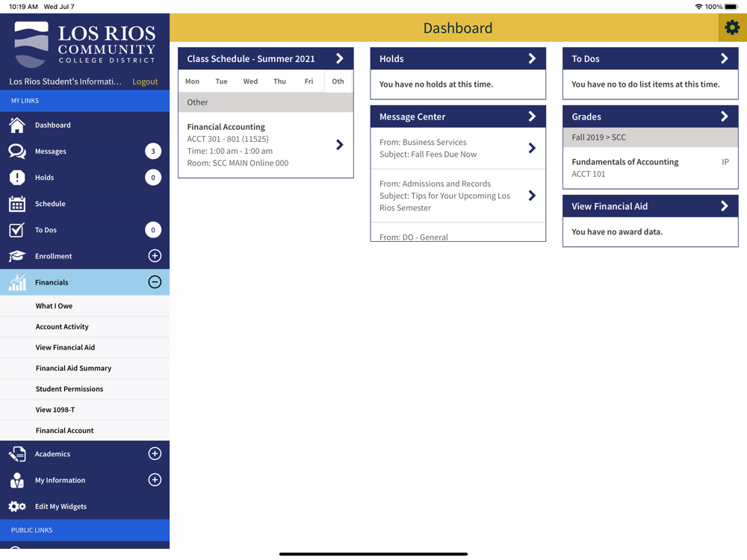Image resolution: width=747 pixels, height=560 pixels.
Task: Open Messages from the sidebar
Action: [85, 151]
